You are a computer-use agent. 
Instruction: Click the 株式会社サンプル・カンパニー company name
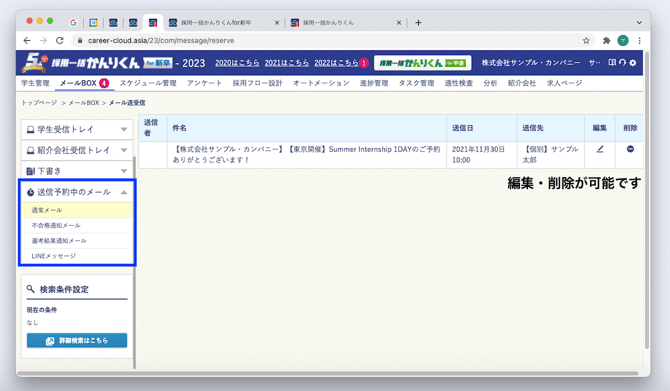click(531, 63)
